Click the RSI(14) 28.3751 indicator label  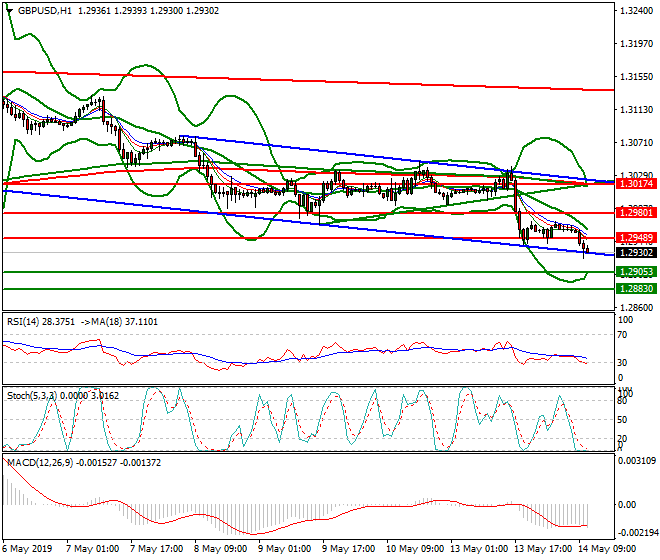pyautogui.click(x=41, y=322)
